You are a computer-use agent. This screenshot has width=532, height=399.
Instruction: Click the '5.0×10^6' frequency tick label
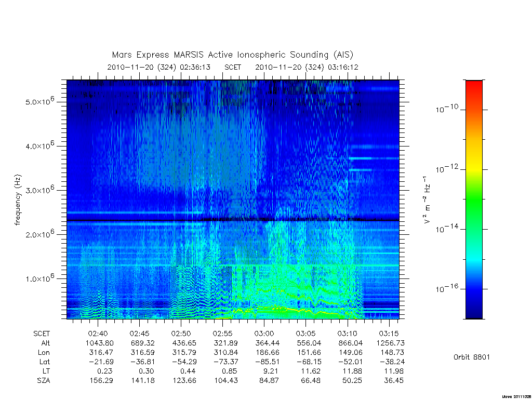(x=40, y=101)
